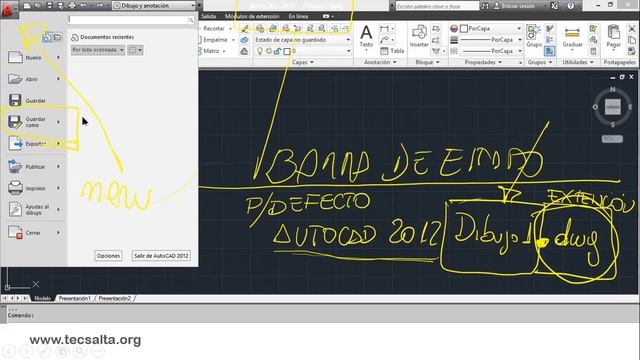Screen dimensions: 640x360
Task: Click the multileader icon
Action: 384,40
